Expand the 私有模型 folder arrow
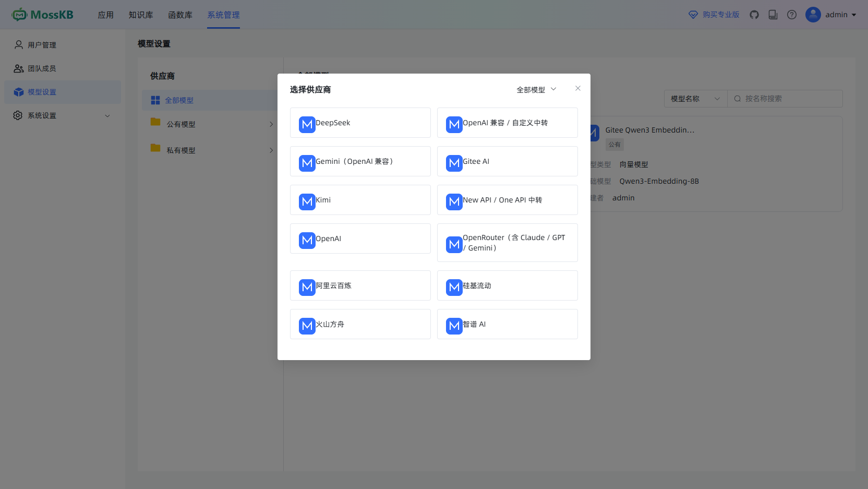868x489 pixels. click(x=271, y=150)
